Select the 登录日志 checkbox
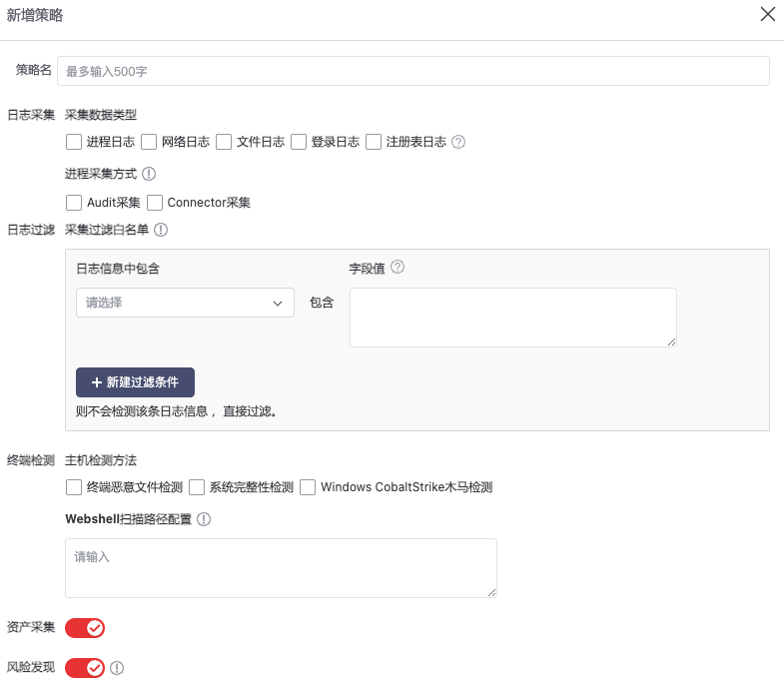Image resolution: width=784 pixels, height=686 pixels. [299, 142]
